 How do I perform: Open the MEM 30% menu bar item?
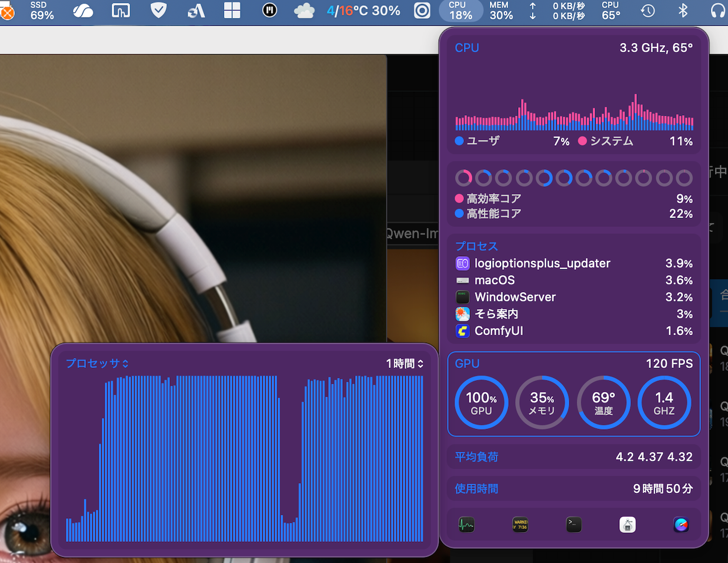[501, 11]
